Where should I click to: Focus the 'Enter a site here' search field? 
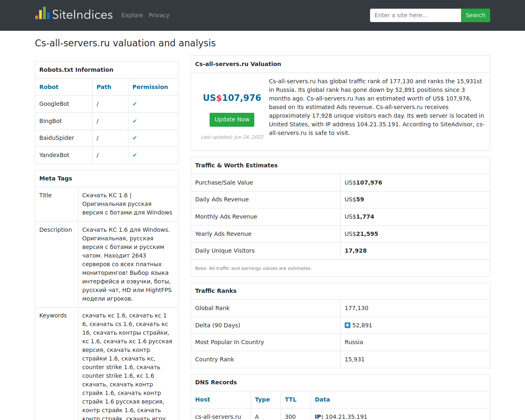coord(415,15)
